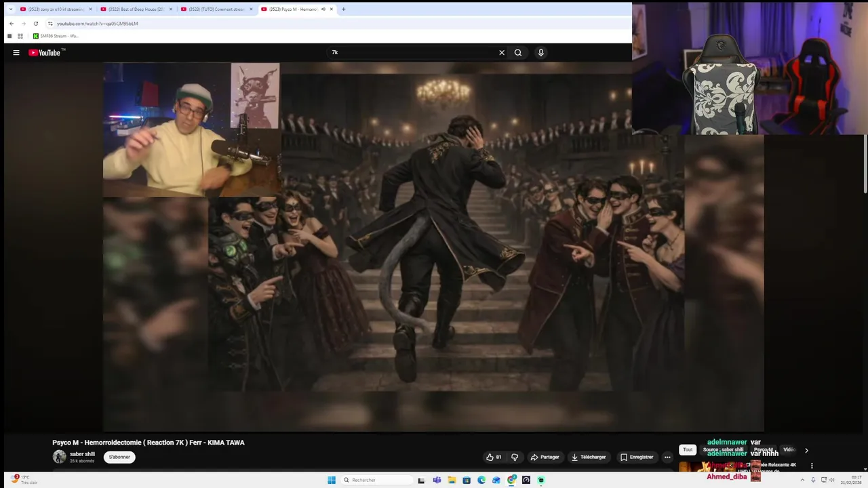Click the Enregistrer save button

pos(637,457)
